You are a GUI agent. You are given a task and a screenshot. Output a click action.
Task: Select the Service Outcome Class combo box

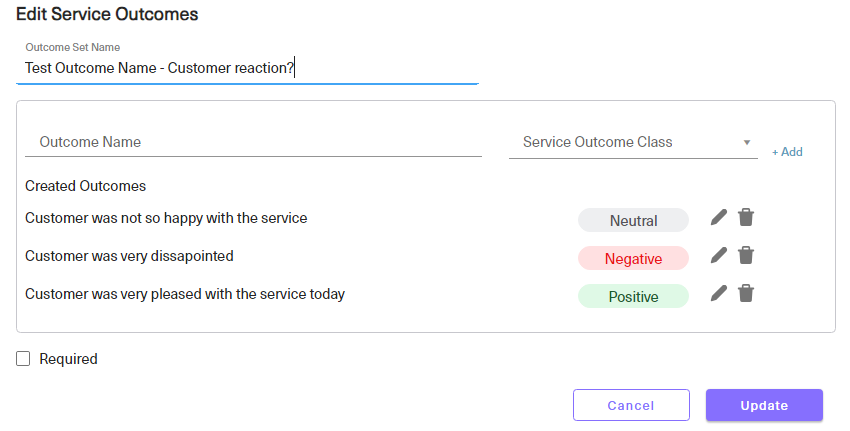[633, 142]
